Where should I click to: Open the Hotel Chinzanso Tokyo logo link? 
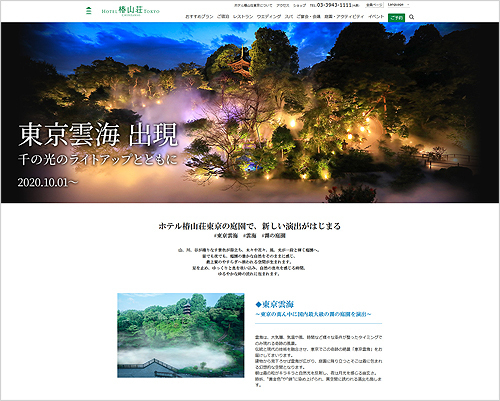pos(131,11)
